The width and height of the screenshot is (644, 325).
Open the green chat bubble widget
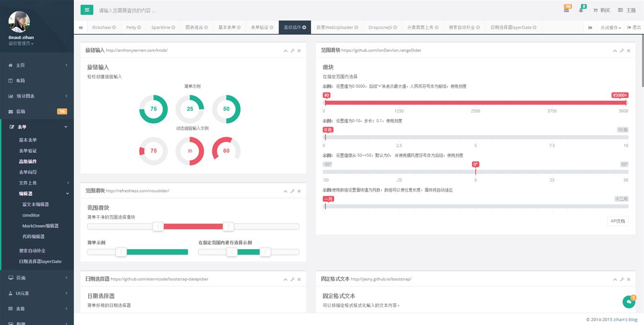click(x=629, y=302)
